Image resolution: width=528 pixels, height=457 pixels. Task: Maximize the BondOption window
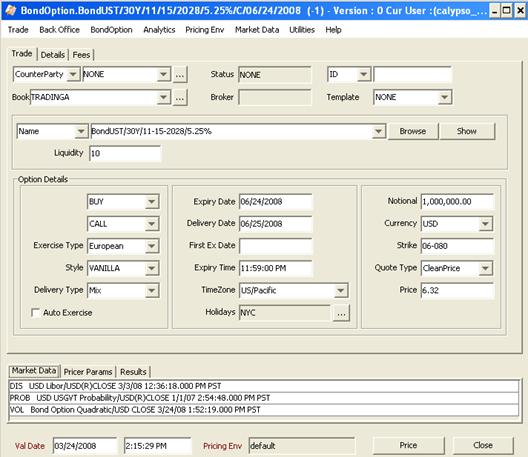pos(507,11)
